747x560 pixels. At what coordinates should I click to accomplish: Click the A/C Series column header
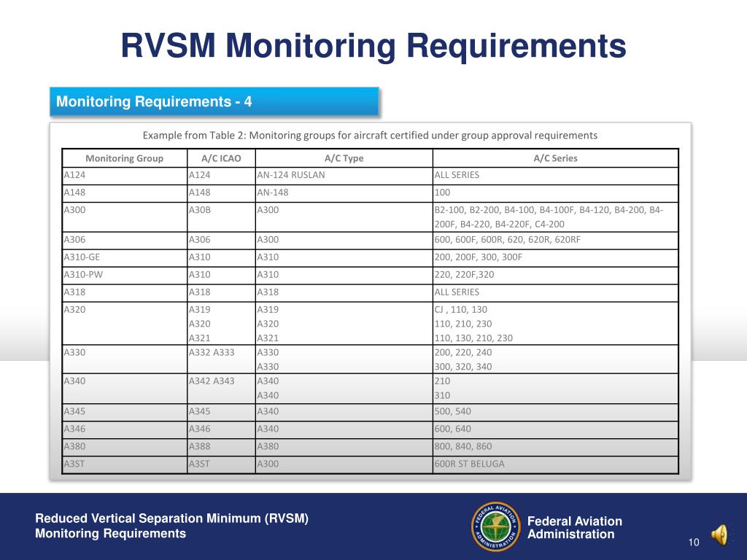[555, 158]
